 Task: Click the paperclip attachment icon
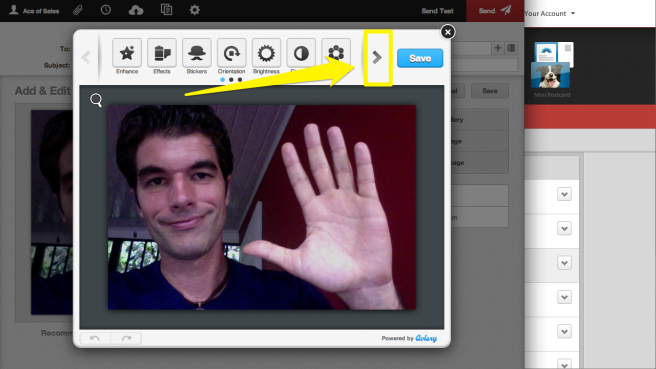click(78, 10)
